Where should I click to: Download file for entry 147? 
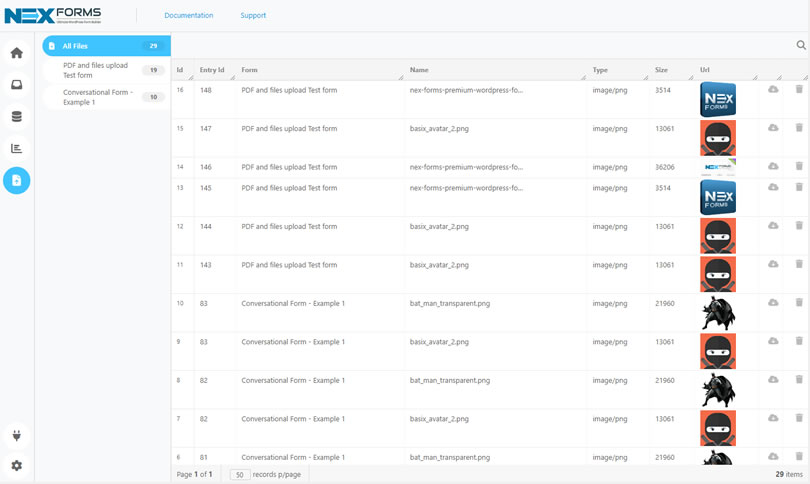click(x=773, y=128)
